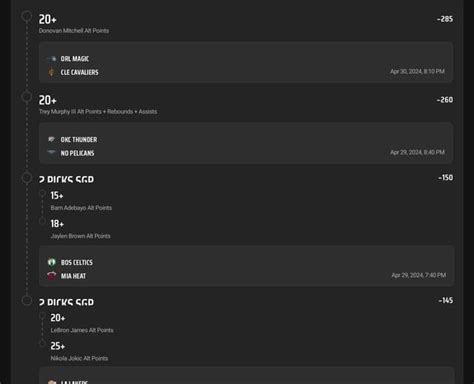Click the Boston Celtics team logo
Viewport: 474px width, 384px height.
(52, 262)
